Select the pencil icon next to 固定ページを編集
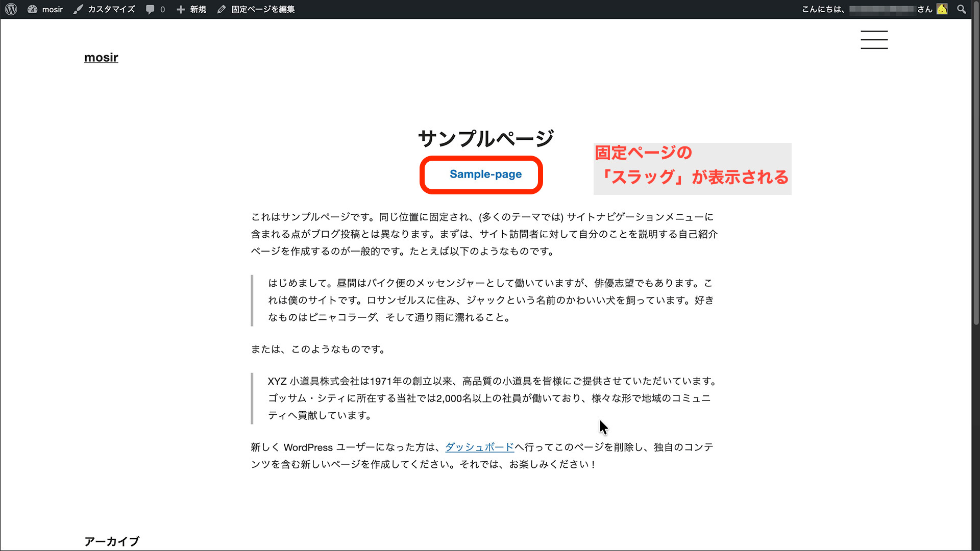The width and height of the screenshot is (980, 551). [221, 9]
